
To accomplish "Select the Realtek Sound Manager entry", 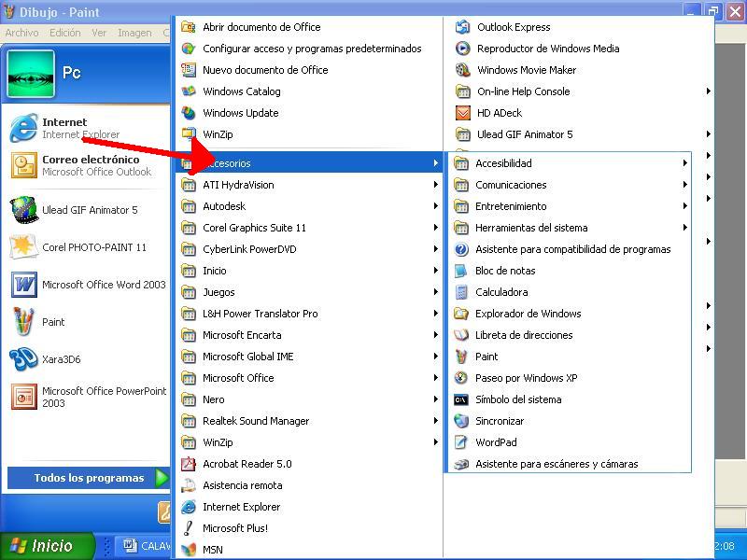I will (309, 421).
